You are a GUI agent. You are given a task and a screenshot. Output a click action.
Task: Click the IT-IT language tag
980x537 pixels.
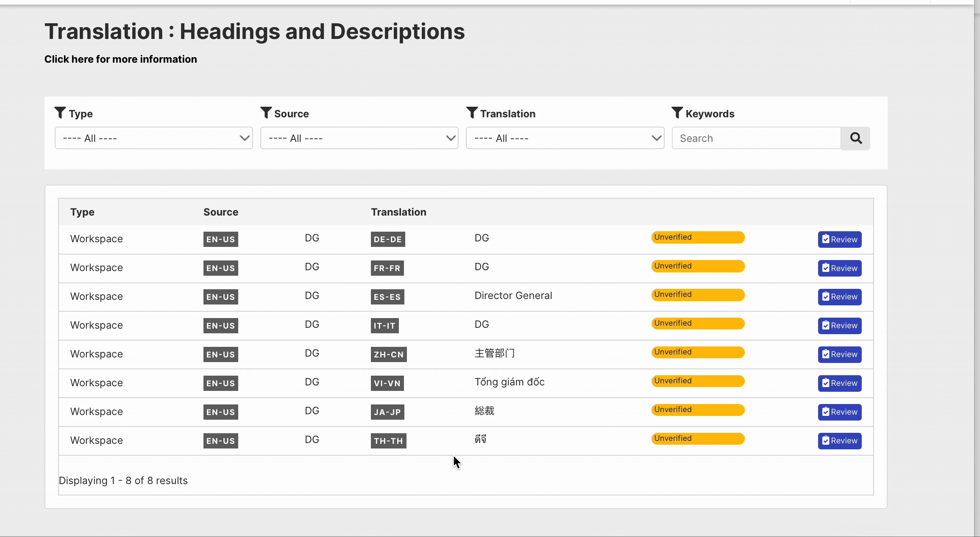(x=384, y=326)
